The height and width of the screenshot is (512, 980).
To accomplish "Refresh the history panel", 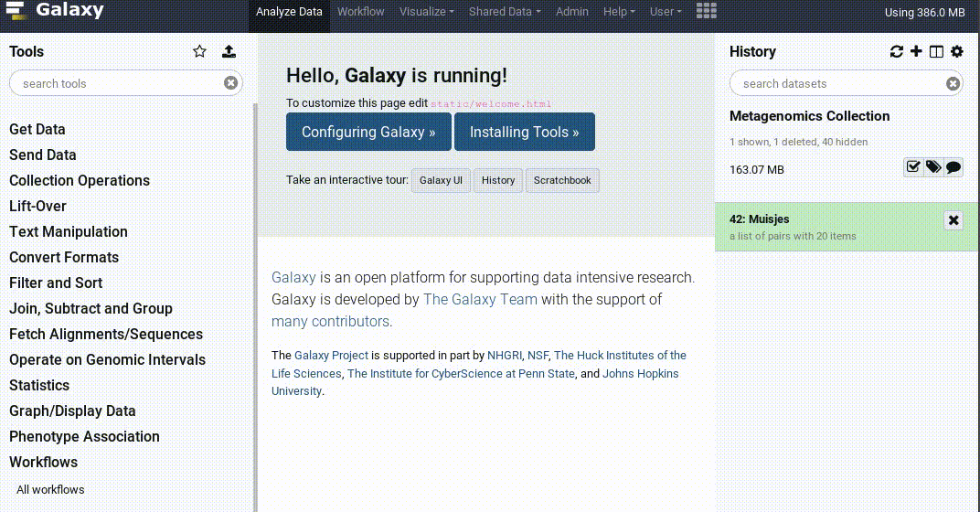I will (896, 52).
